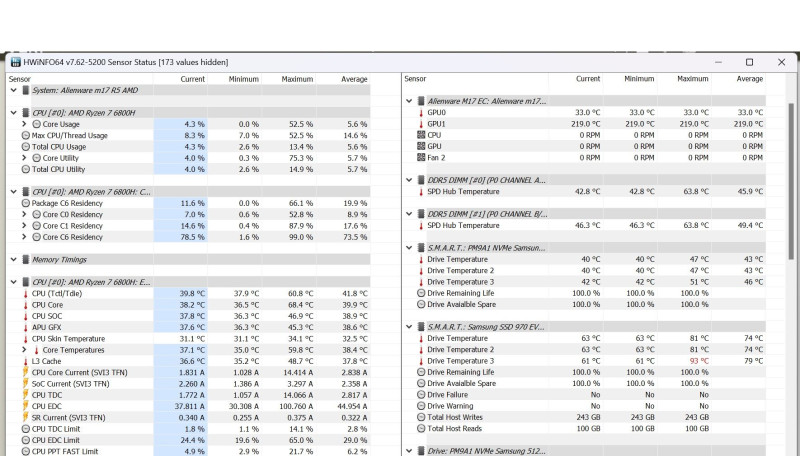Expand the Core Temperatures row
The height and width of the screenshot is (456, 800).
pos(24,350)
